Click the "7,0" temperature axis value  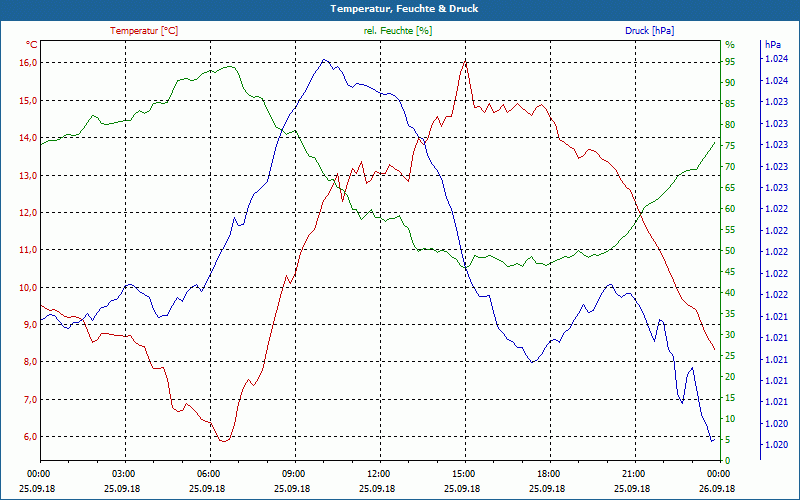[x=30, y=399]
